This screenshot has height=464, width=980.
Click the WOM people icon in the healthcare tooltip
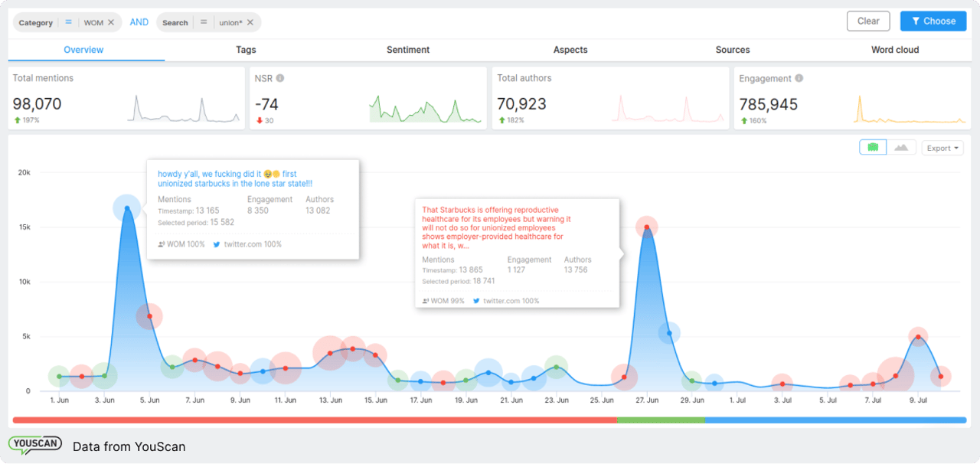pyautogui.click(x=426, y=301)
